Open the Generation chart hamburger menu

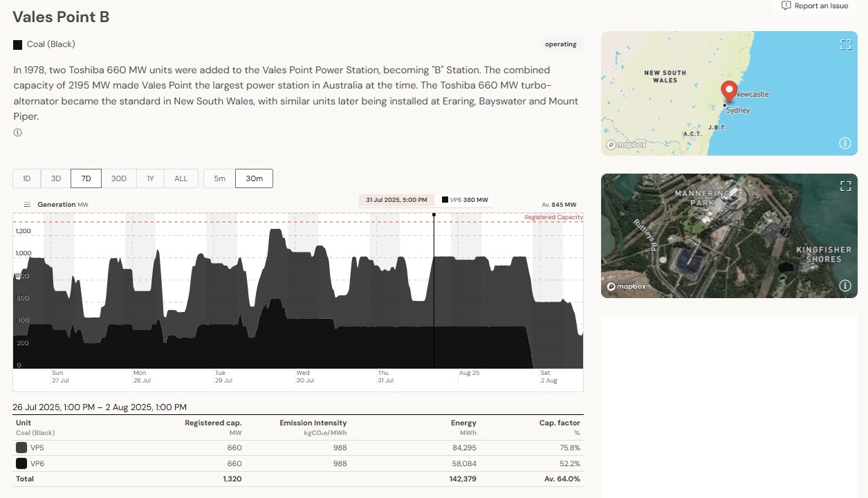click(27, 205)
